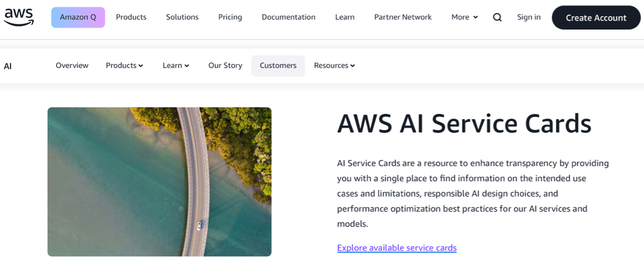The image size is (644, 264).
Task: Click the aerial bridge road image
Action: [x=159, y=182]
